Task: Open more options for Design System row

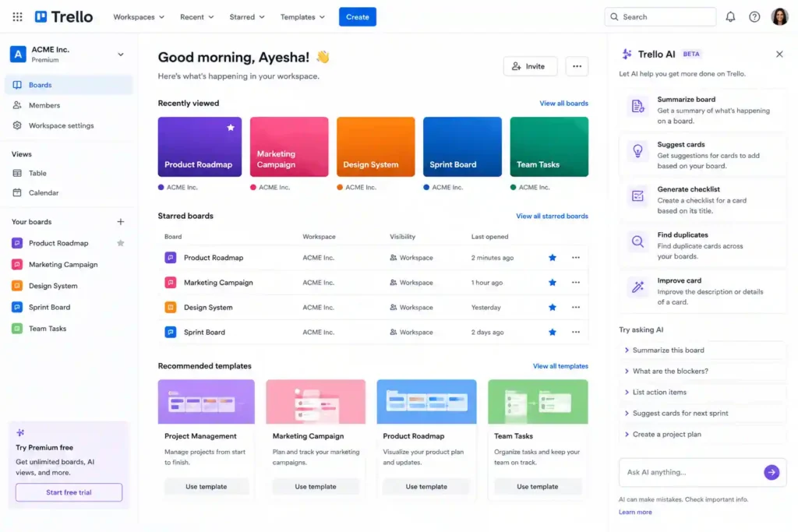Action: [x=576, y=307]
